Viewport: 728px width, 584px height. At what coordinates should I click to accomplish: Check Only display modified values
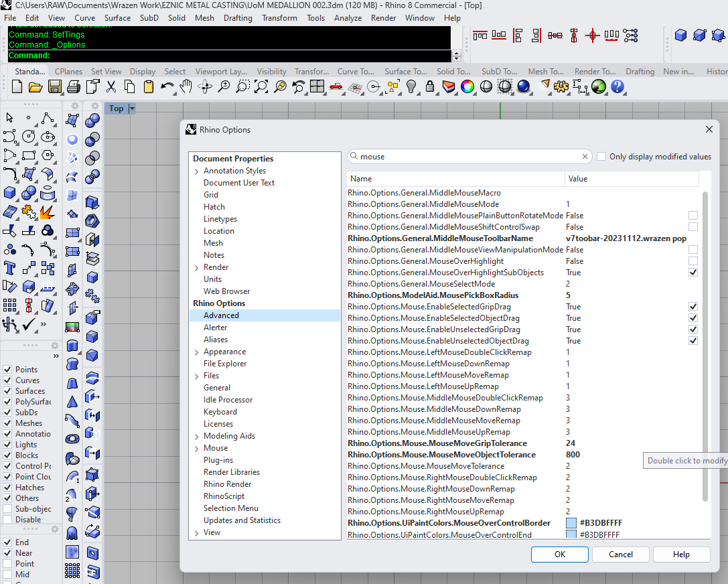point(601,157)
